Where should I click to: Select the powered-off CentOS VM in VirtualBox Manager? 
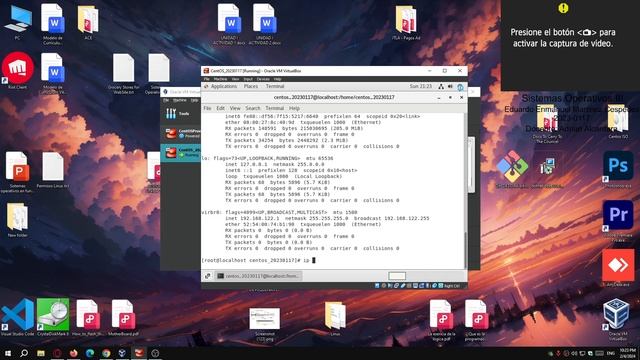coord(180,133)
